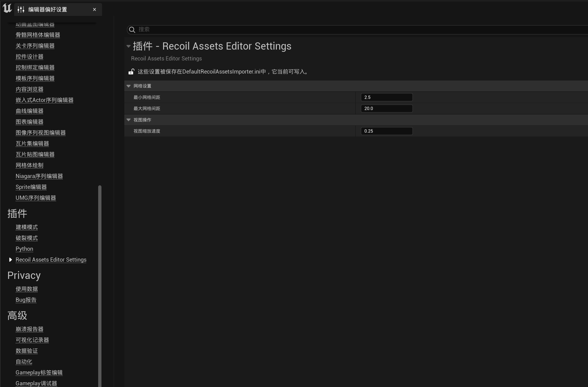Open the Gameplay调试器 settings page
The height and width of the screenshot is (387, 588).
36,383
